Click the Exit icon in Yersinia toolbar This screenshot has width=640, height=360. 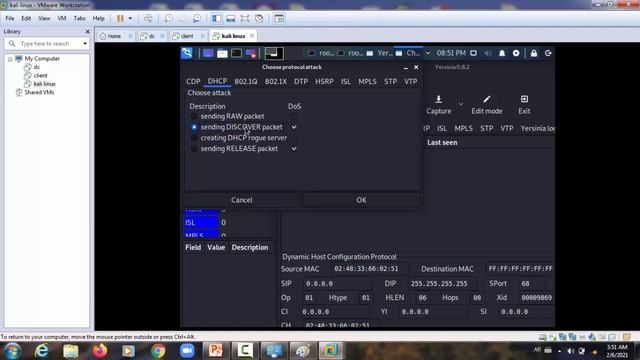coord(524,99)
